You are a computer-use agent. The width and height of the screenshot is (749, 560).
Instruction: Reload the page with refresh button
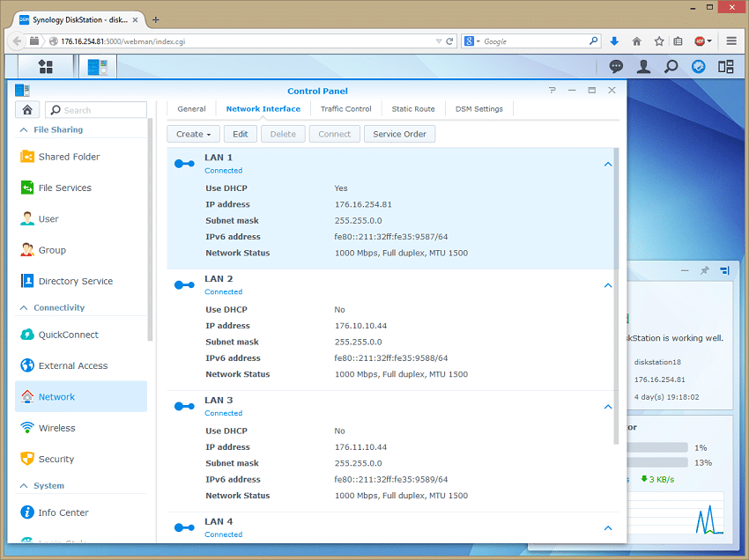[449, 41]
